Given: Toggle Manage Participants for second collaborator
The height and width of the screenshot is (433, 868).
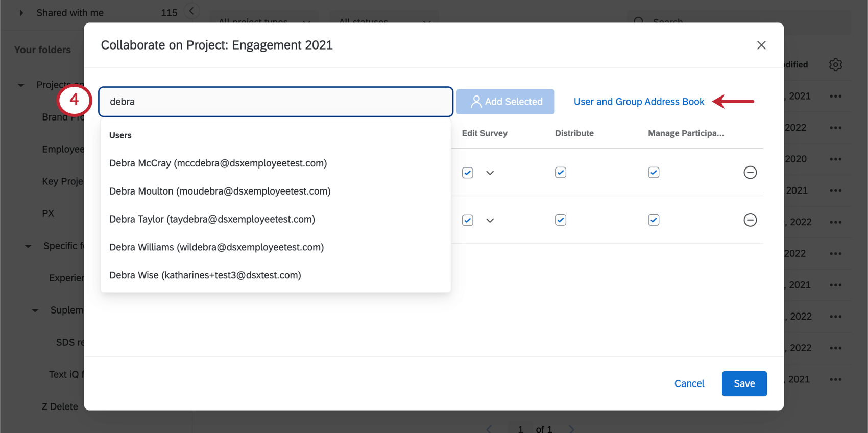Looking at the screenshot, I should pyautogui.click(x=654, y=220).
